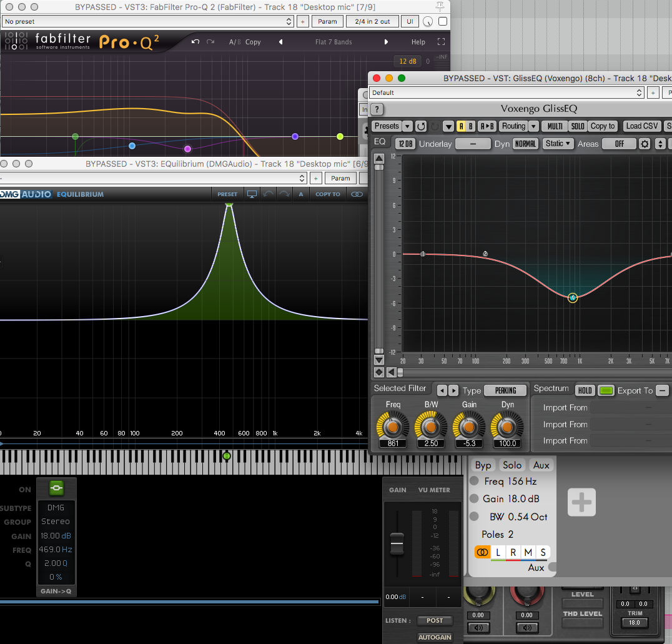Screen dimensions: 672x644
Task: Toggle HOLD on the GlissEQ spectrum
Action: pyautogui.click(x=585, y=390)
